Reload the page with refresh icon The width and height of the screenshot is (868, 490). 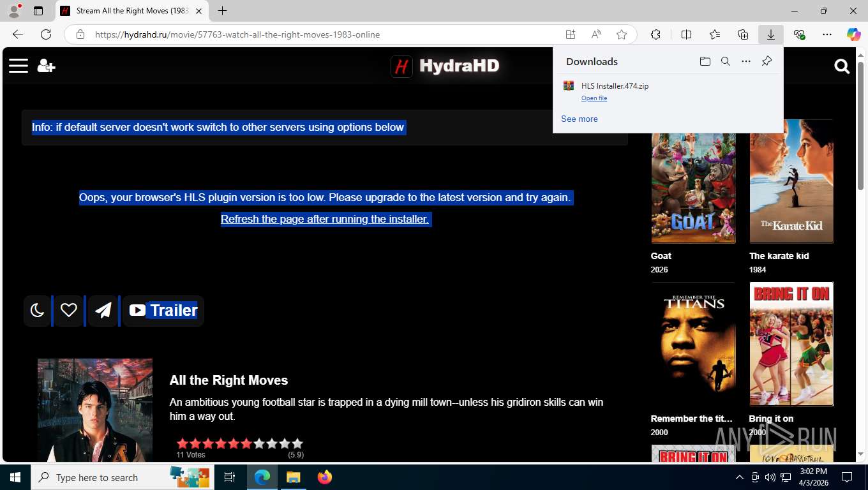point(46,34)
